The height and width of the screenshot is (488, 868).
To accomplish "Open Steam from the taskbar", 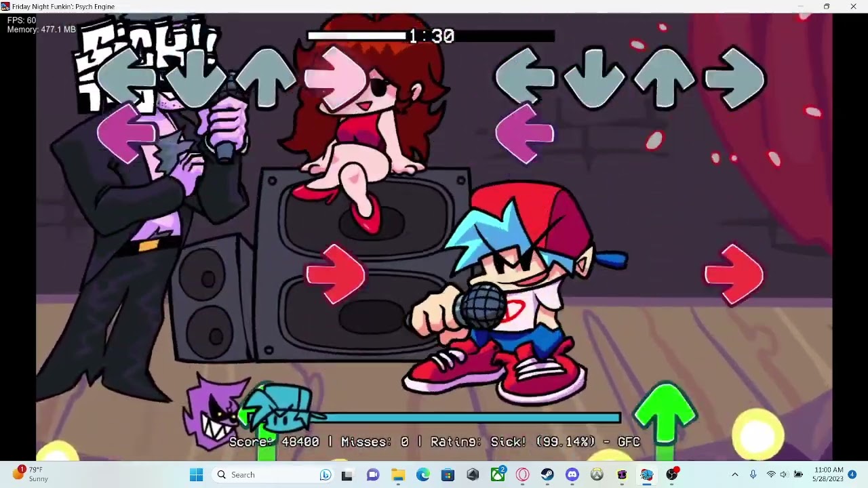I will (x=547, y=474).
